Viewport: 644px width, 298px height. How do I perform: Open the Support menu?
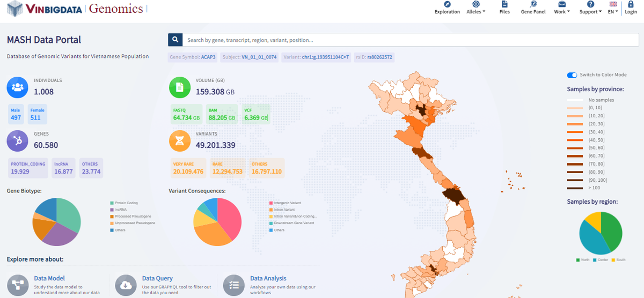point(590,12)
